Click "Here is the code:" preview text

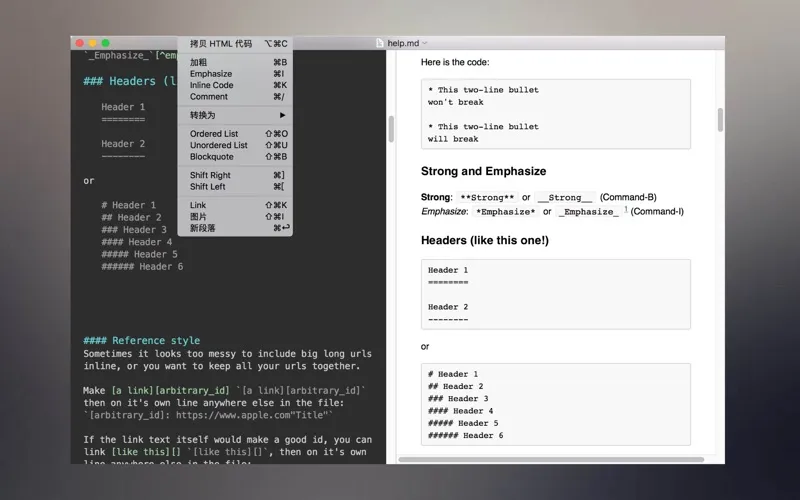tap(455, 62)
